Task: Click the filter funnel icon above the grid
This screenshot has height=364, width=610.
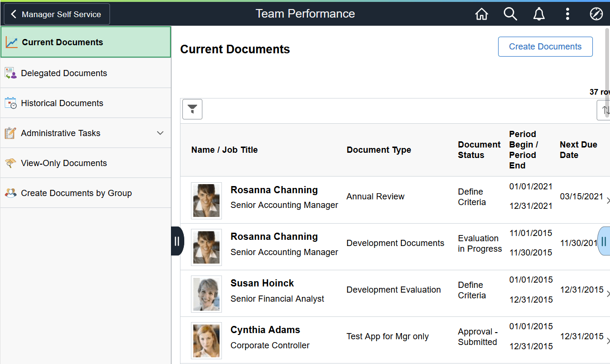Action: 192,109
